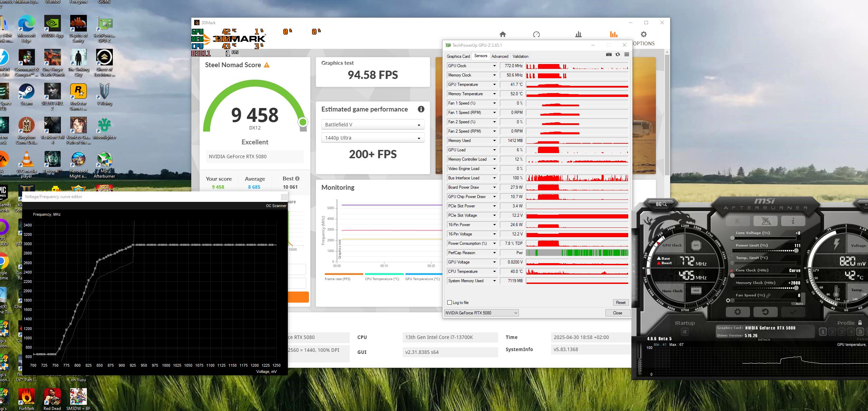Click the GPU-Z refresh icon

tap(618, 55)
